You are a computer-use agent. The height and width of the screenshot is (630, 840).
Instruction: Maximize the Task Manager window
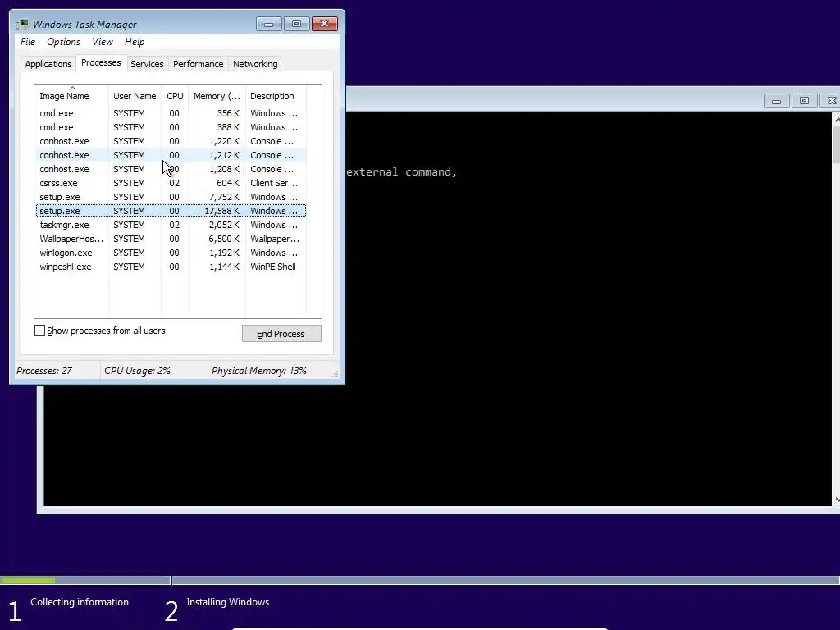pos(297,24)
